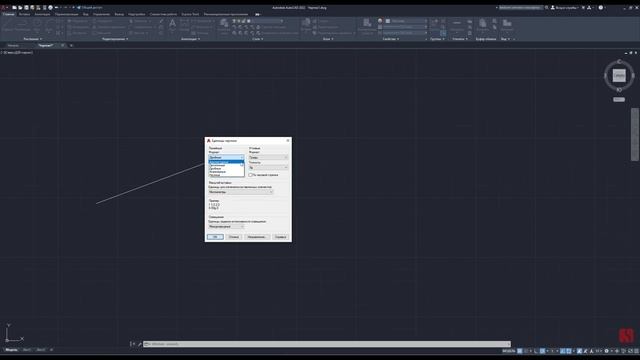640x360 pixels.
Task: Expand the Рисование panel flyout
Action: click(x=33, y=39)
